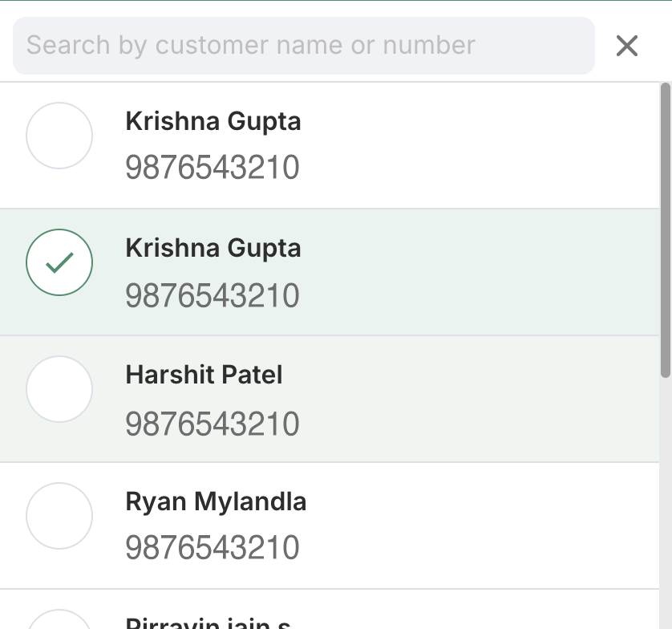672x629 pixels.
Task: Click the customer list scrollbar thumb
Action: pos(665,229)
